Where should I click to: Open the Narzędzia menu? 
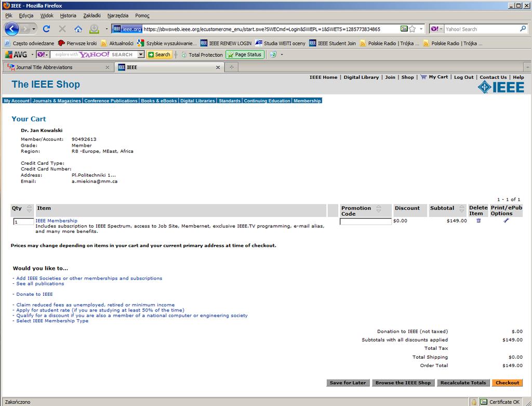point(118,15)
